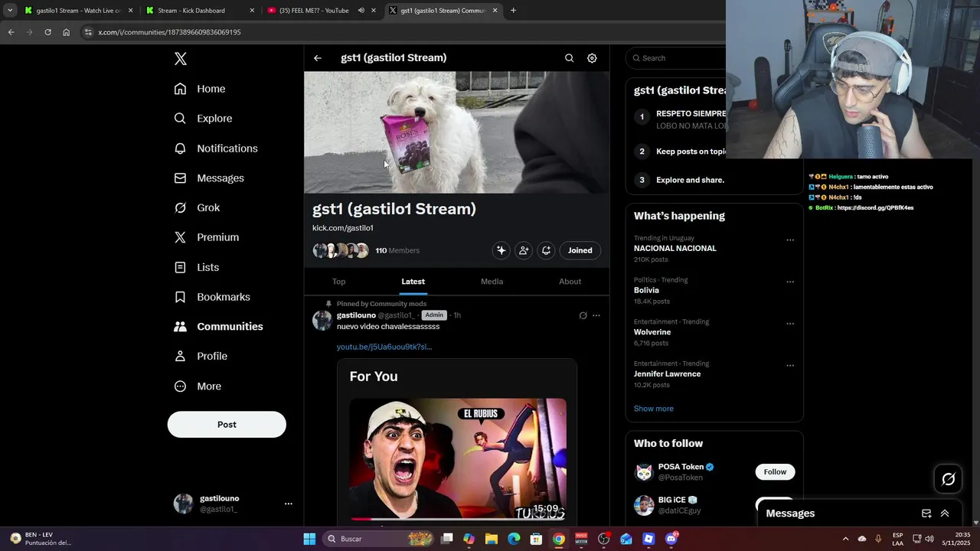Click the browser address bar URL

click(x=169, y=32)
